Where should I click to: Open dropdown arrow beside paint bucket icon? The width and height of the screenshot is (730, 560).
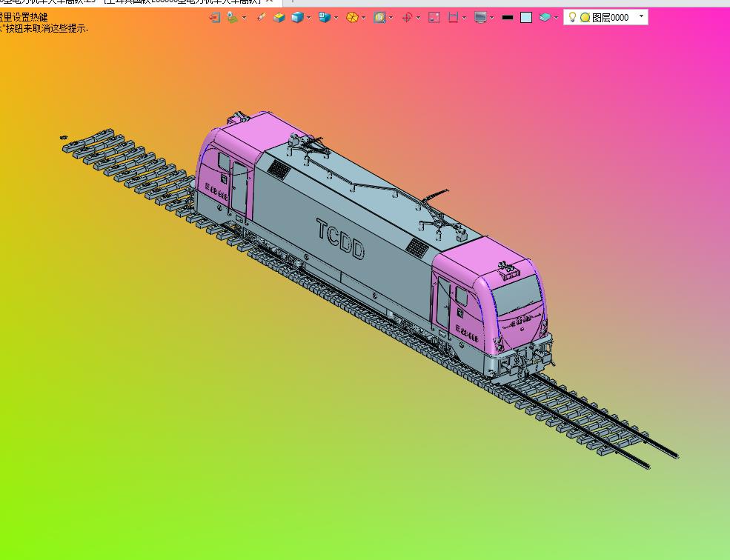[244, 18]
